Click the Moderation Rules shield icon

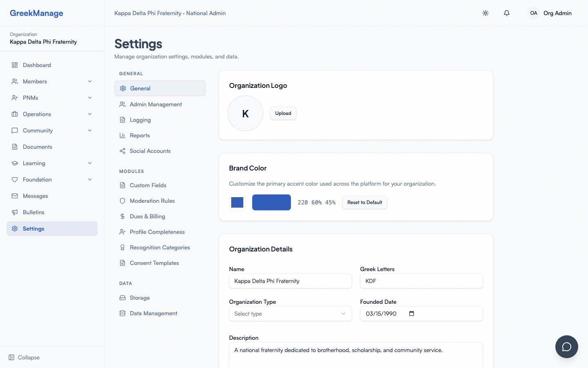(x=122, y=201)
